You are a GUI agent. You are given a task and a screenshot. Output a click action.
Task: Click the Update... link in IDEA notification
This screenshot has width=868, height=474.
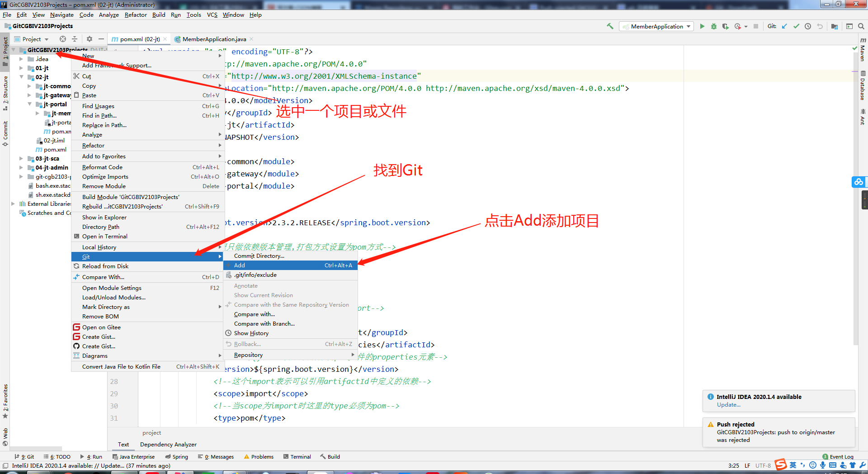pos(728,405)
